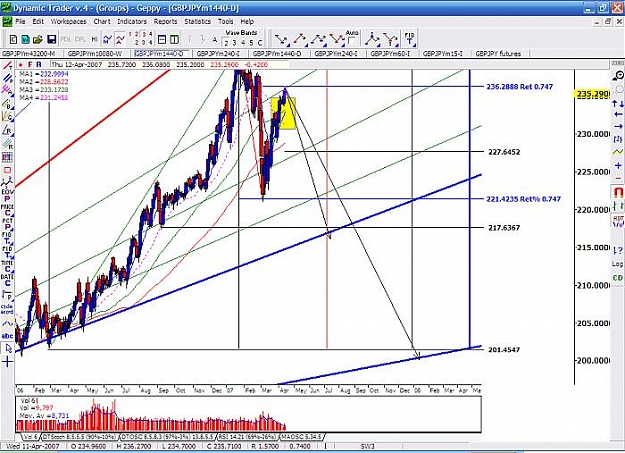Select wave band 2

[x=226, y=43]
